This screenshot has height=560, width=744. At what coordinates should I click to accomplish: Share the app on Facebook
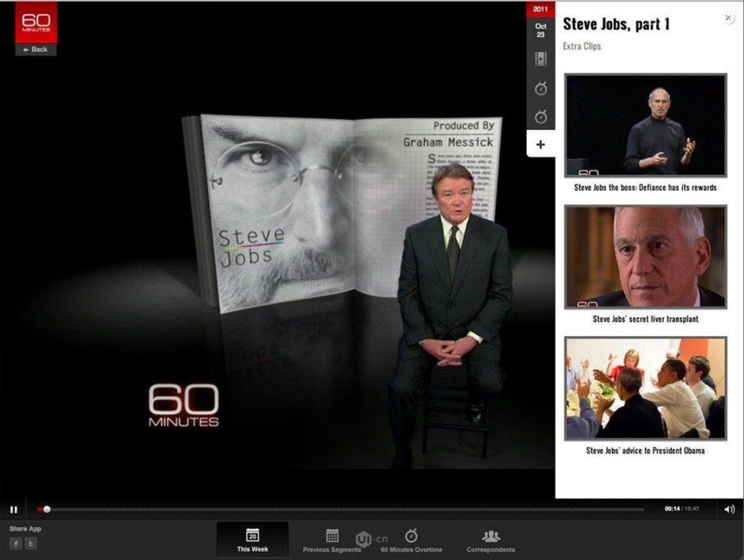[16, 544]
